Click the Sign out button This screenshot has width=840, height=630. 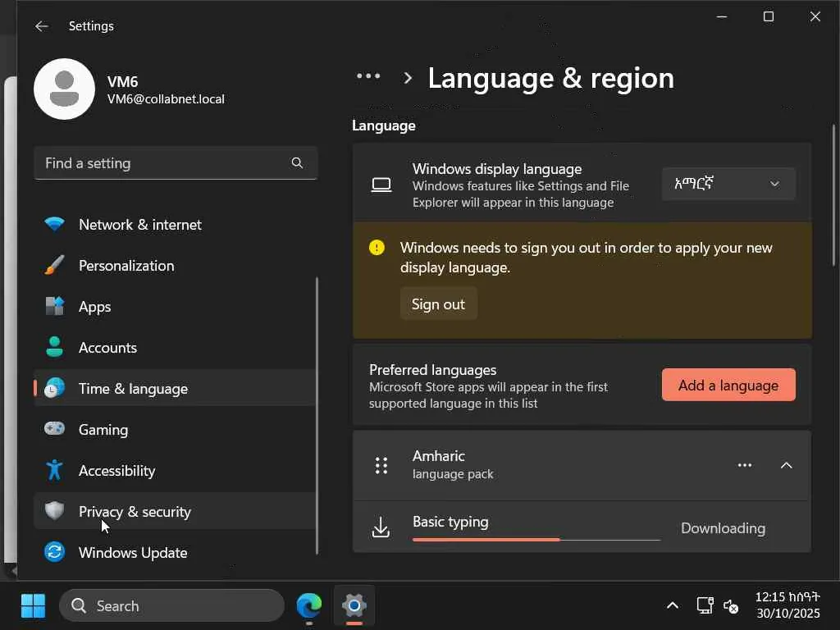[438, 304]
